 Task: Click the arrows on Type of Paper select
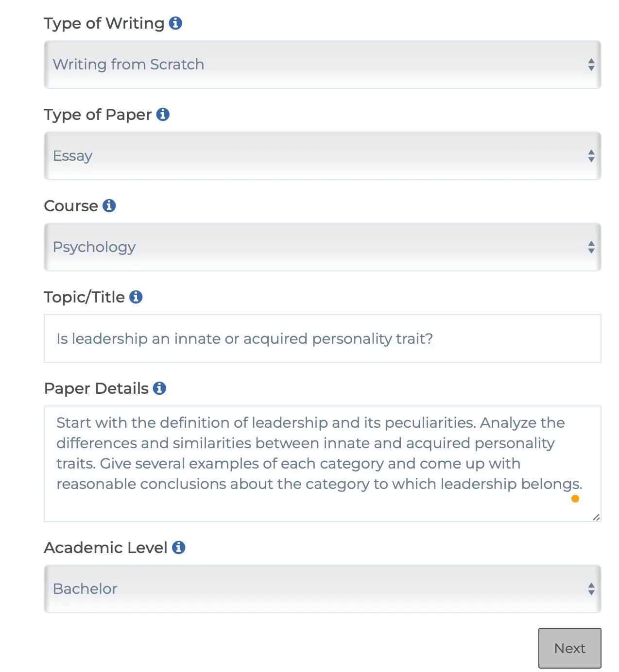pos(591,156)
